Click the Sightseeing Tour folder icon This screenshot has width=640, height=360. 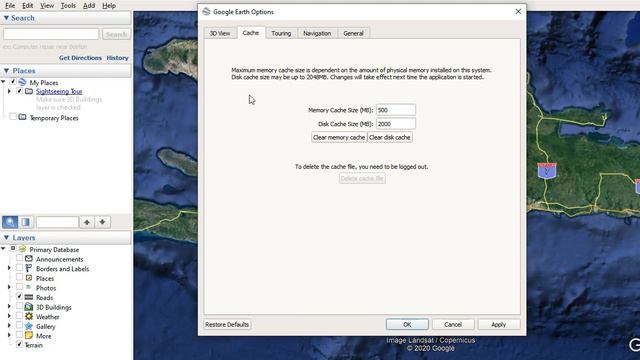pos(29,91)
